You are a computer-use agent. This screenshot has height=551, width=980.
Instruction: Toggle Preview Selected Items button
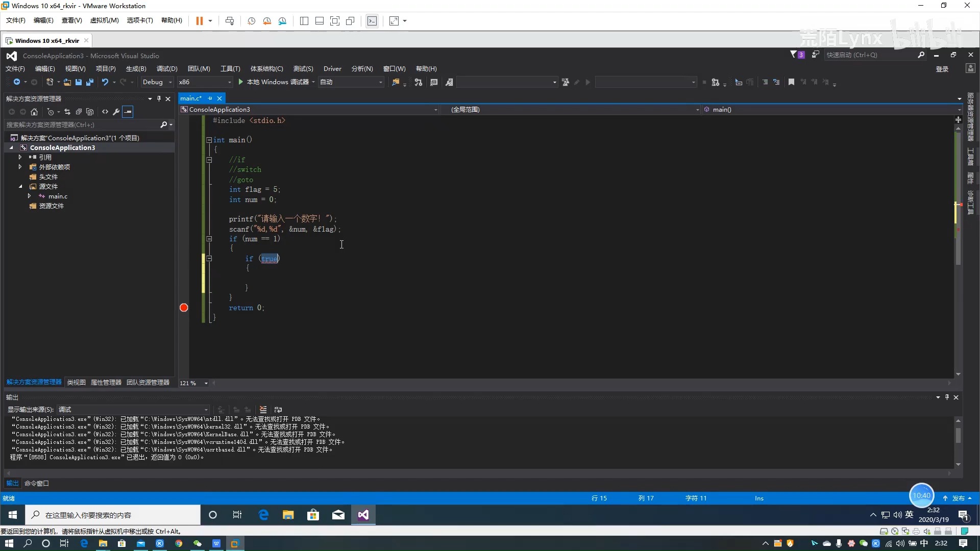point(128,112)
